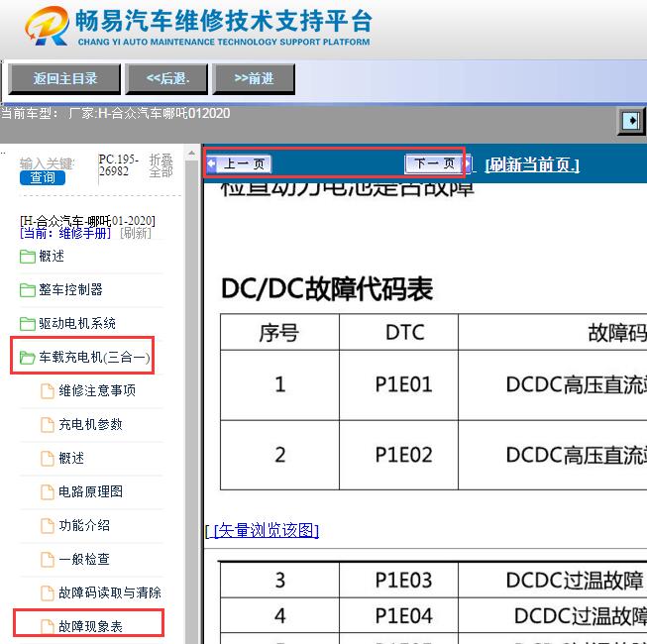Click the sidebar scrollbar up arrow

tap(191, 154)
